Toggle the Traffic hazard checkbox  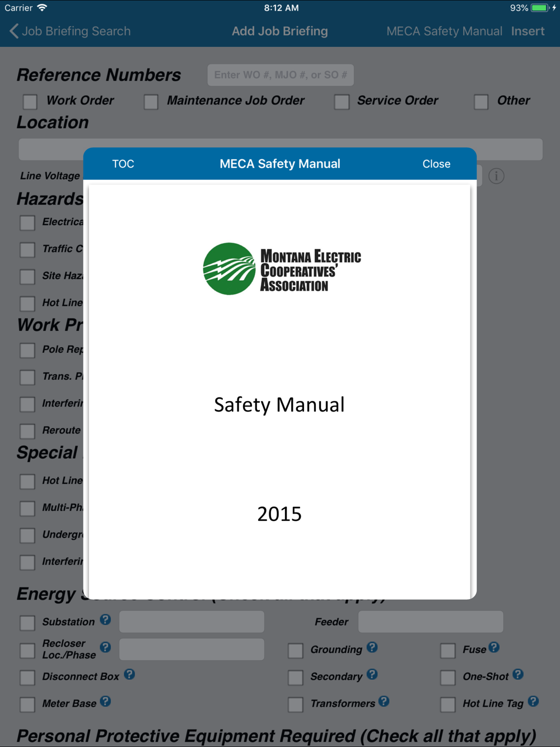(x=27, y=250)
